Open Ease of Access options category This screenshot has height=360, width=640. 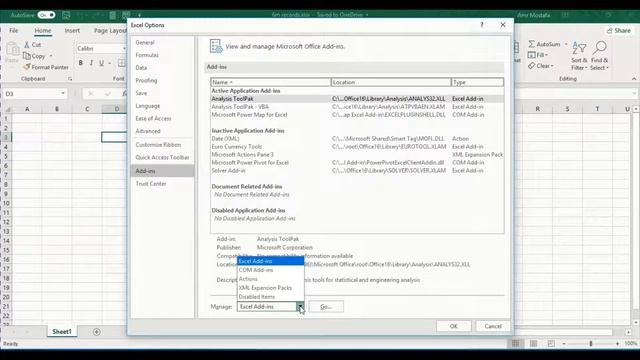(162, 118)
